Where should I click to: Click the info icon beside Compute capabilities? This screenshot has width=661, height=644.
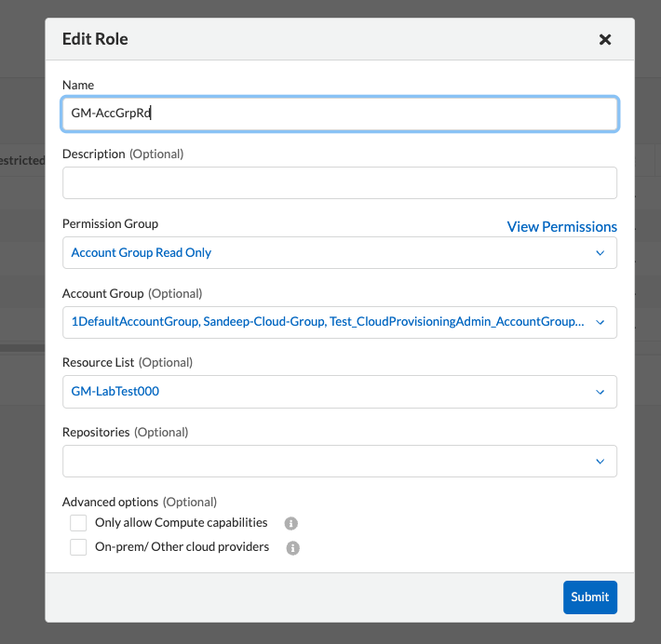click(290, 524)
